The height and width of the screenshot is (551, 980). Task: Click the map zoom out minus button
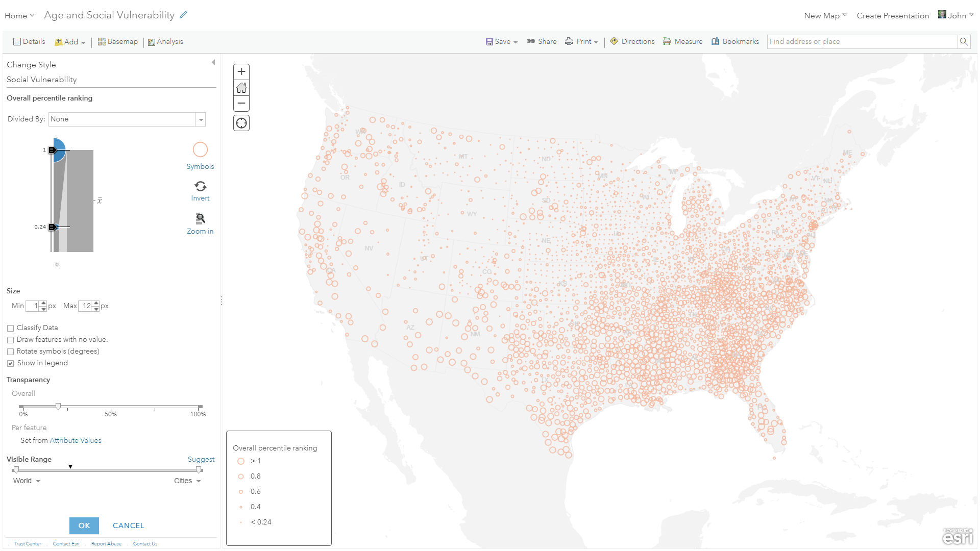coord(241,104)
